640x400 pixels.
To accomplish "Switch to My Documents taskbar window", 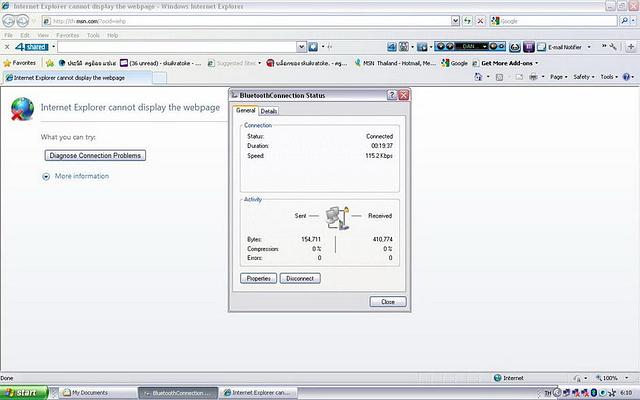I will point(98,393).
